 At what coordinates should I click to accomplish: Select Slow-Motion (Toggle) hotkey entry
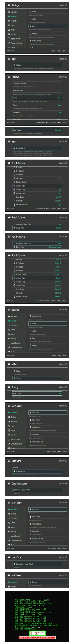pos(37,83)
